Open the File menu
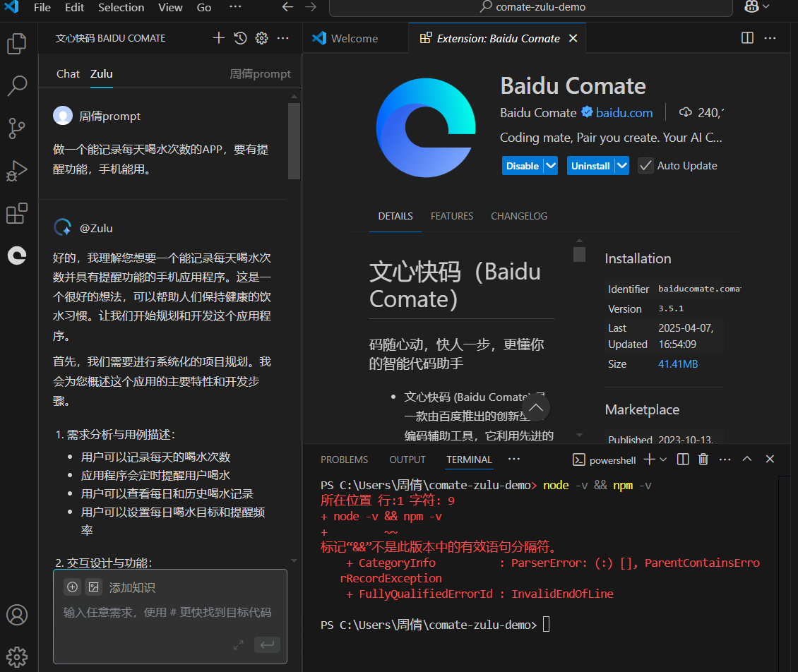The height and width of the screenshot is (672, 798). 42,8
